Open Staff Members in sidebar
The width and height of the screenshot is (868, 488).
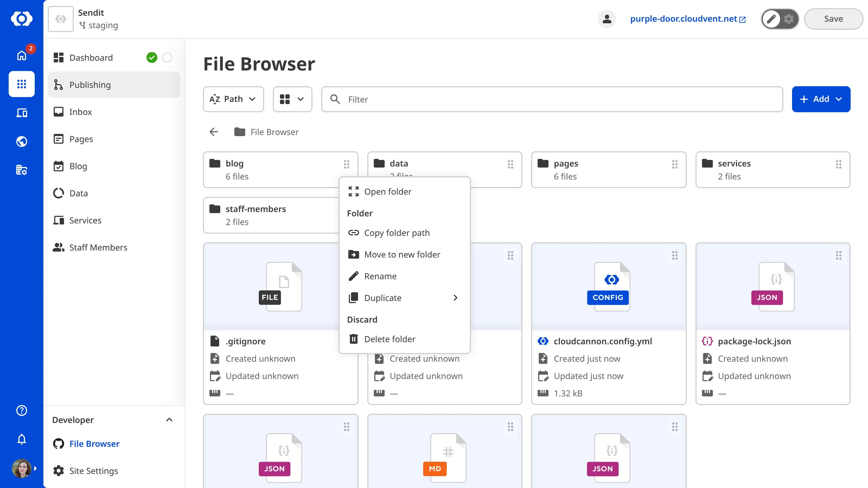point(114,247)
